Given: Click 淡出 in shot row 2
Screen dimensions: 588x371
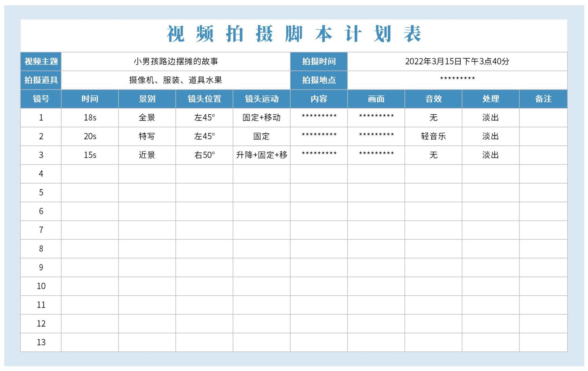Looking at the screenshot, I should (x=491, y=136).
